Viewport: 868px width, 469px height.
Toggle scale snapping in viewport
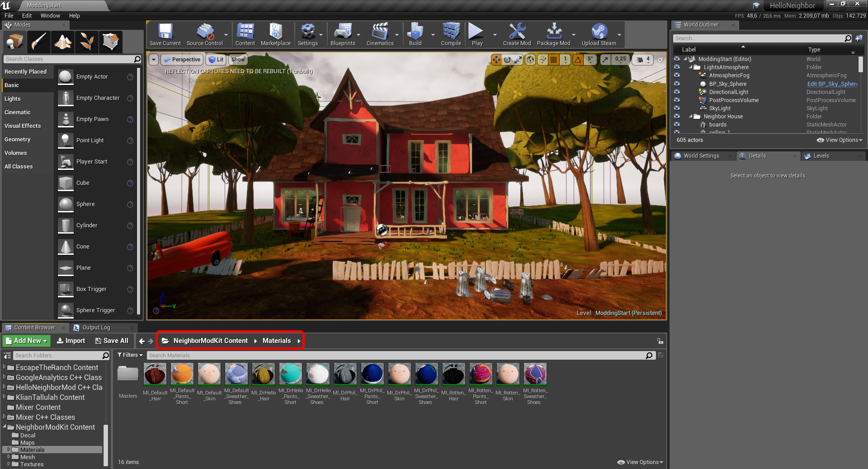pos(605,60)
